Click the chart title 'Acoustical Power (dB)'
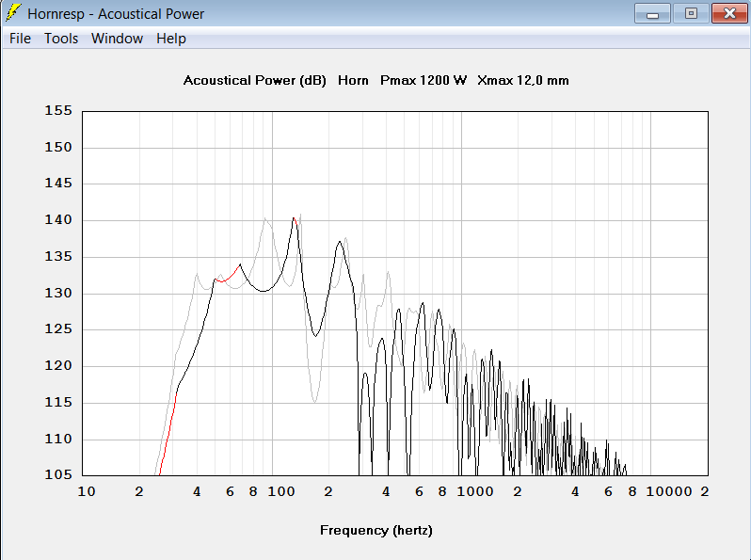 coord(254,81)
